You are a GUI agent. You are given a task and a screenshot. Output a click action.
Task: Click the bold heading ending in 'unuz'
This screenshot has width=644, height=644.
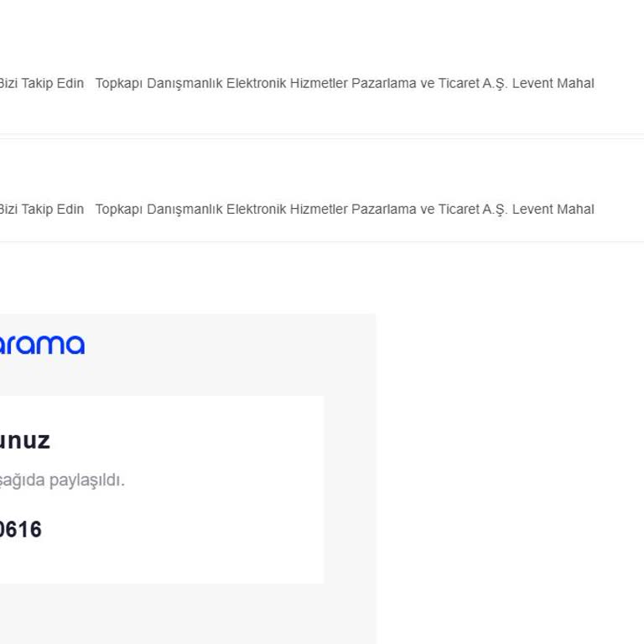pyautogui.click(x=24, y=440)
